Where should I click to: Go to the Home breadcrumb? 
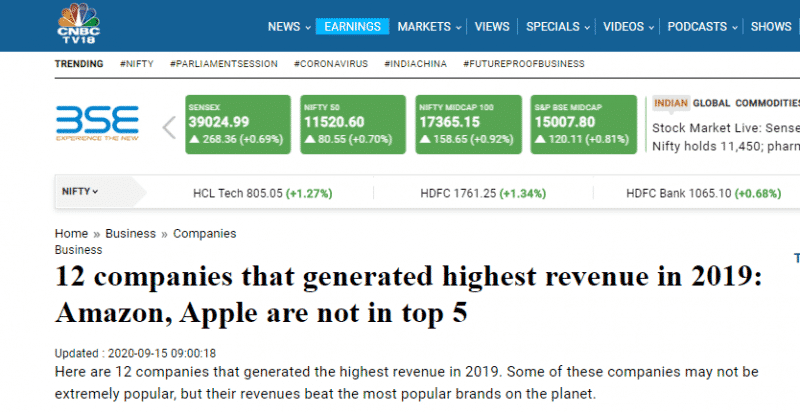point(71,234)
